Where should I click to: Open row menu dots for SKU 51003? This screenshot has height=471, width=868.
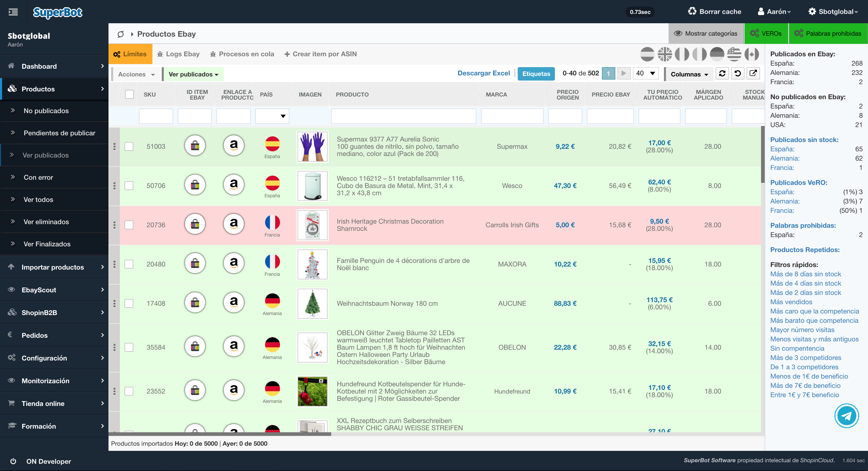click(114, 147)
